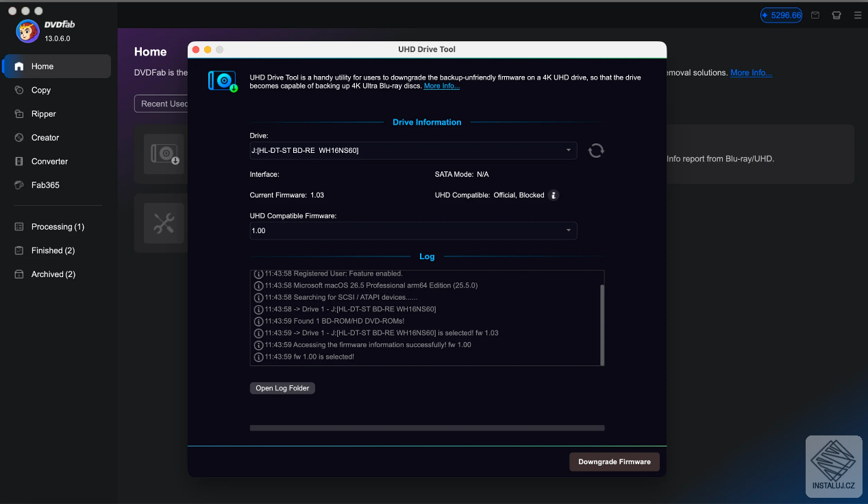Screen dimensions: 868x504
Task: Click the Archived box icon
Action: point(19,274)
